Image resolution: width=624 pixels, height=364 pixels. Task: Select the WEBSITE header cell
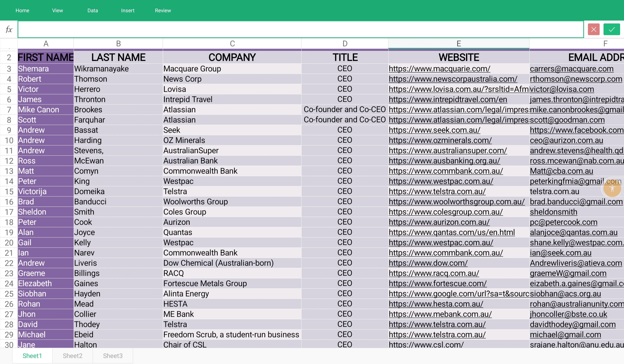458,57
